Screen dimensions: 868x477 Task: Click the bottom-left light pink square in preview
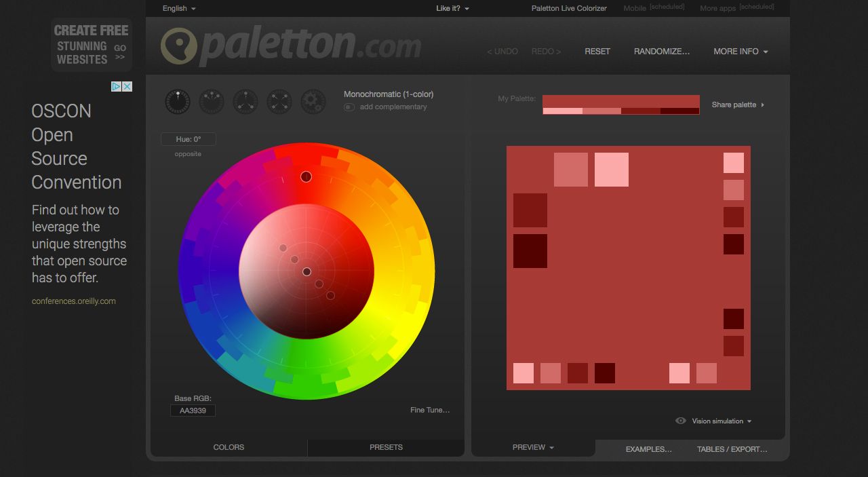coord(524,373)
